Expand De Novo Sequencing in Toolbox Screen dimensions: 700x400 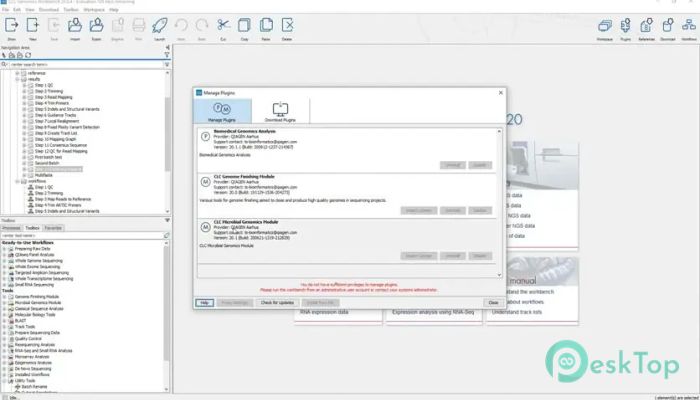pos(4,369)
